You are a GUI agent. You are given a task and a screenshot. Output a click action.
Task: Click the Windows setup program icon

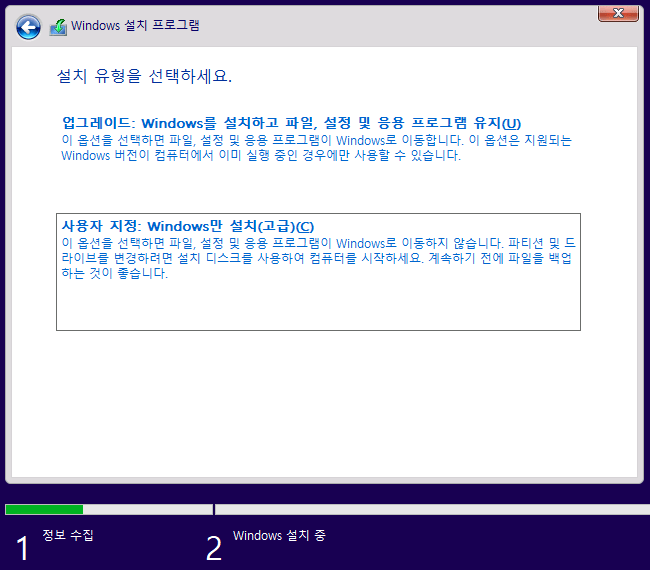[x=58, y=27]
